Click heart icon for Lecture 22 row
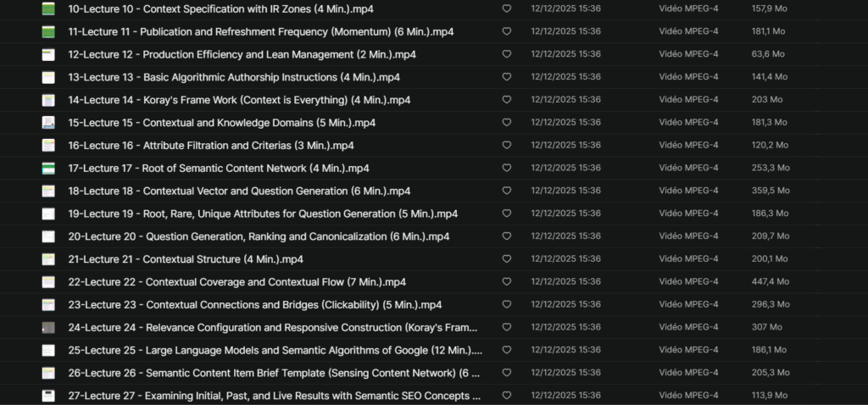868x405 pixels. 507,281
